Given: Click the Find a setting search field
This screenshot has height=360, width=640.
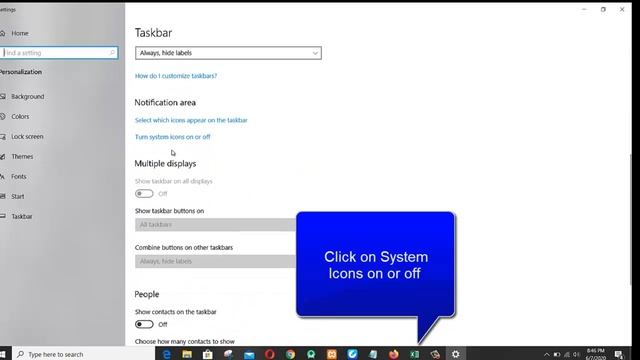Looking at the screenshot, I should point(59,53).
